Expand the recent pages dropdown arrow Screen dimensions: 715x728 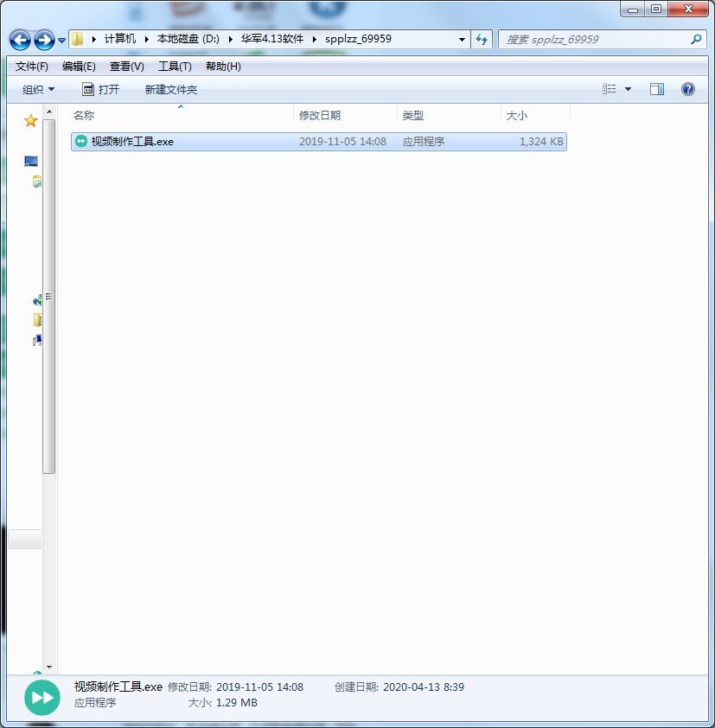point(61,41)
